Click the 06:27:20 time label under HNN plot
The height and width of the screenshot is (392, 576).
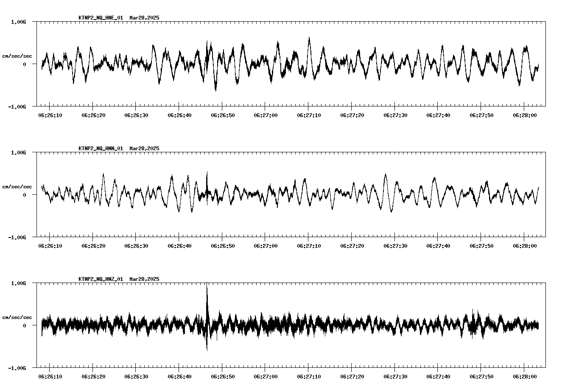pyautogui.click(x=352, y=246)
